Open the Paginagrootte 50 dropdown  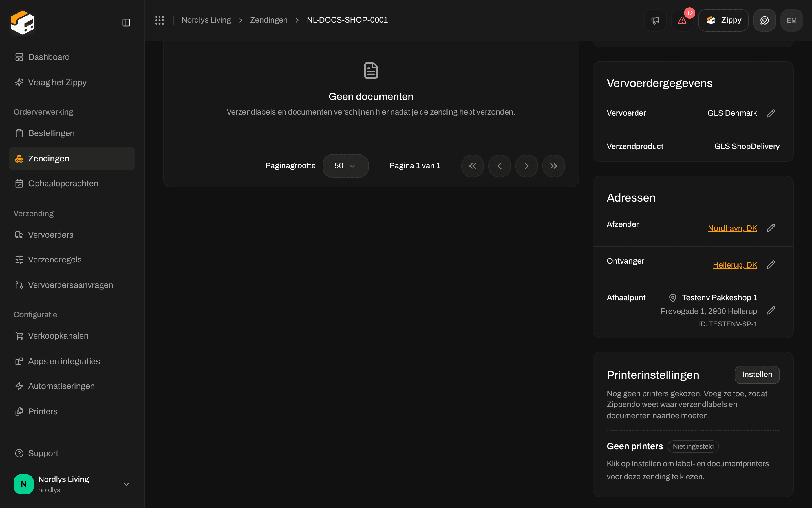click(x=345, y=166)
